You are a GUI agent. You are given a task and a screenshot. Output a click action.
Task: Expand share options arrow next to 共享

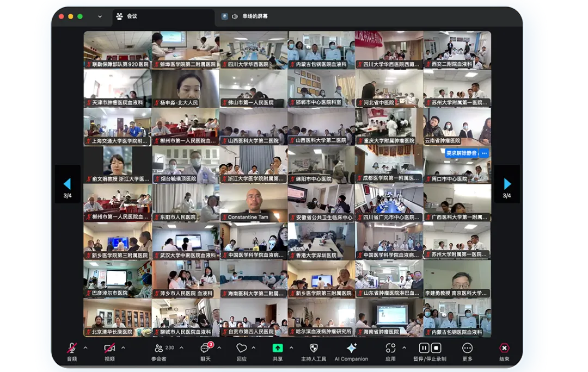click(x=291, y=348)
